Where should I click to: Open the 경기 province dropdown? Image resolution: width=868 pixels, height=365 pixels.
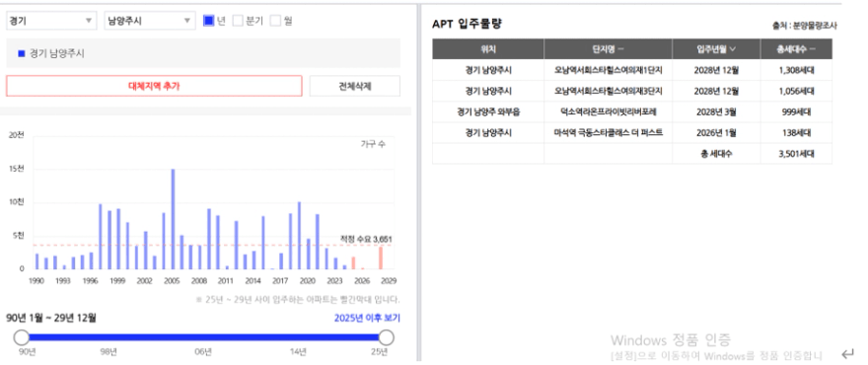(x=51, y=21)
